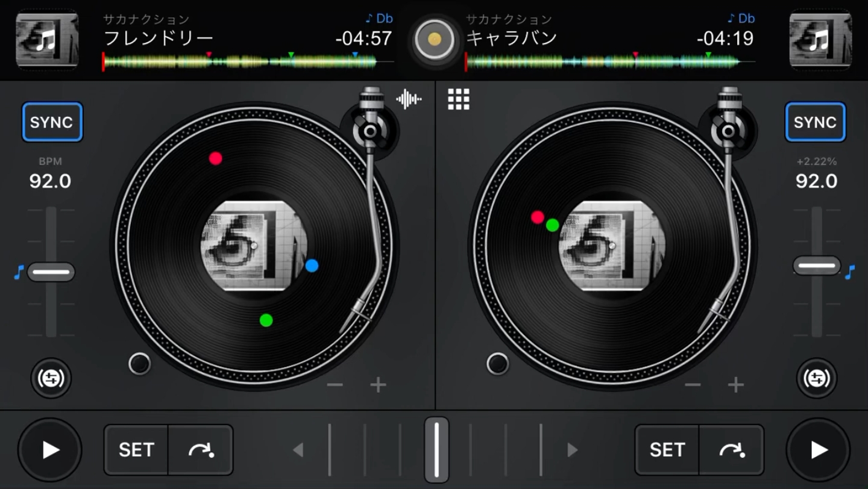Open waveform view icon on left deck
Viewport: 868px width, 489px height.
409,99
